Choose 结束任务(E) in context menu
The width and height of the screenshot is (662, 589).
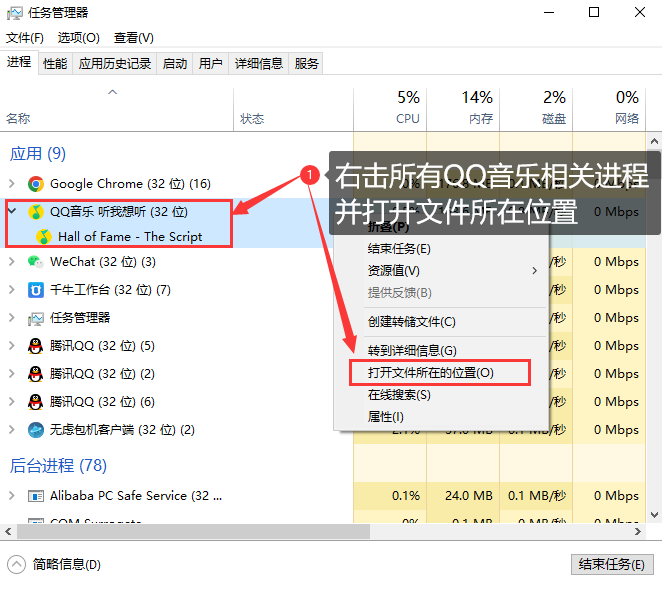[441, 249]
